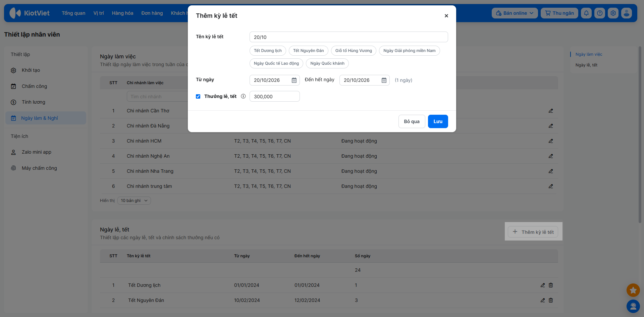
Task: Edit the Tết Nguyên Đán holiday row
Action: [x=543, y=300]
